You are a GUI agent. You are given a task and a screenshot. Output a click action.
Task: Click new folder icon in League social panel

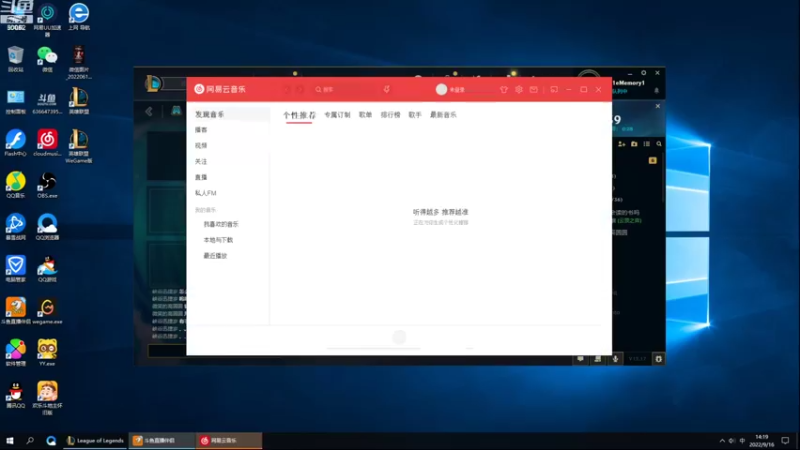coord(634,144)
